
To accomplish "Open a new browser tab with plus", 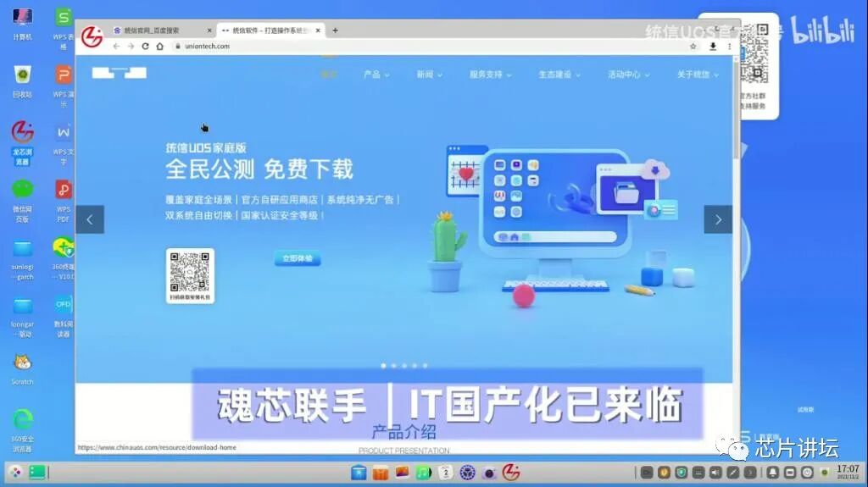I will (335, 30).
